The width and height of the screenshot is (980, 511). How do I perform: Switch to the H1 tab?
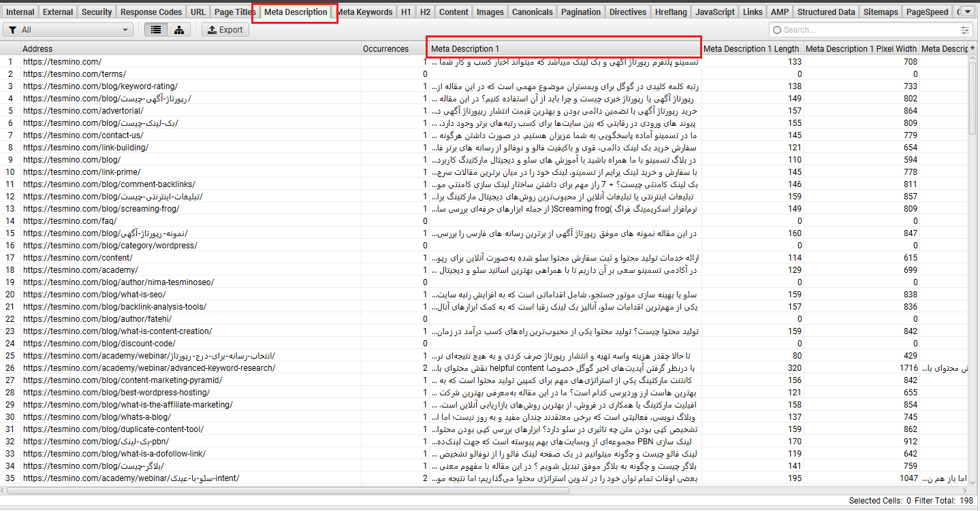click(406, 12)
